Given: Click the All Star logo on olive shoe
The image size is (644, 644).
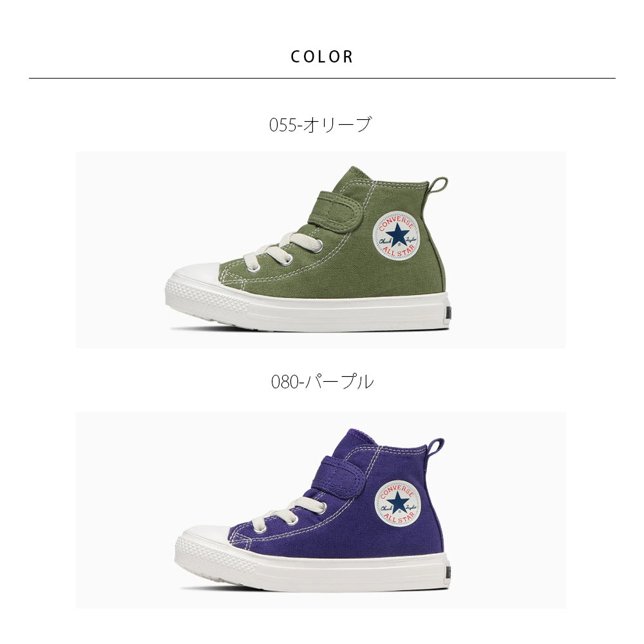Looking at the screenshot, I should pyautogui.click(x=395, y=236).
